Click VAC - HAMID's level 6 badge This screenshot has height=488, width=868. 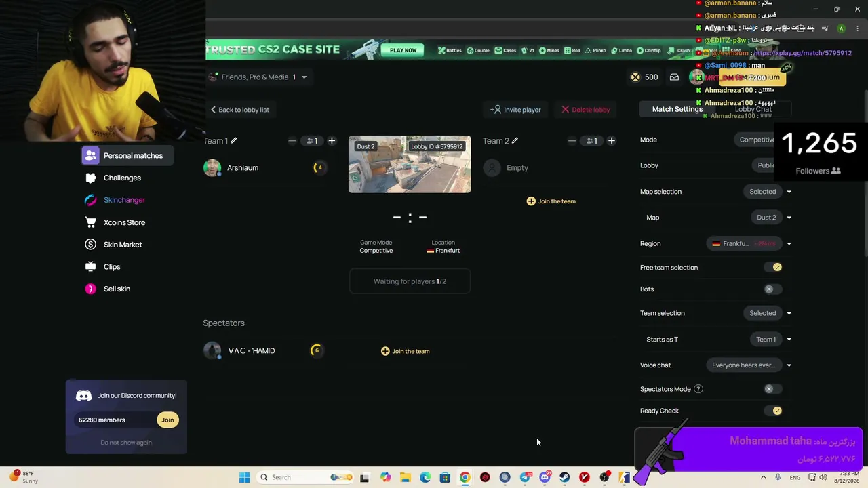316,350
